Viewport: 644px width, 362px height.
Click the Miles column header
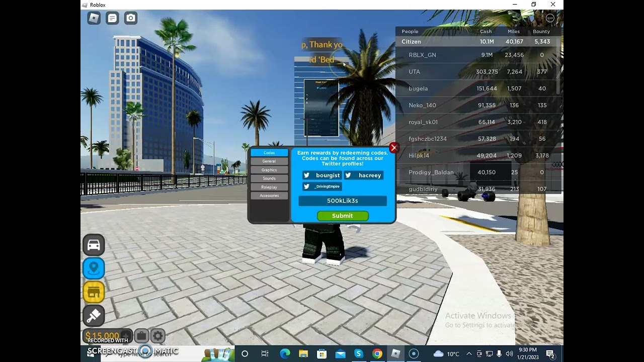[x=514, y=31]
